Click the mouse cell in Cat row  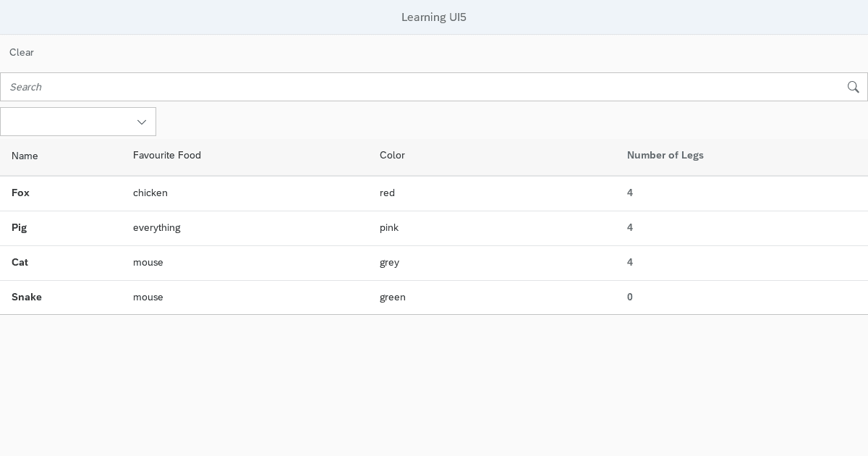[x=148, y=262]
